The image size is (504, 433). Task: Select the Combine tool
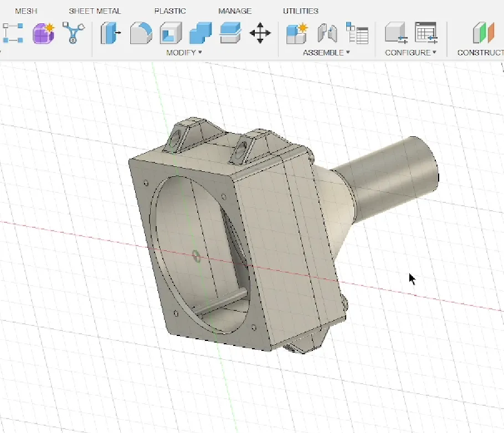pos(200,33)
